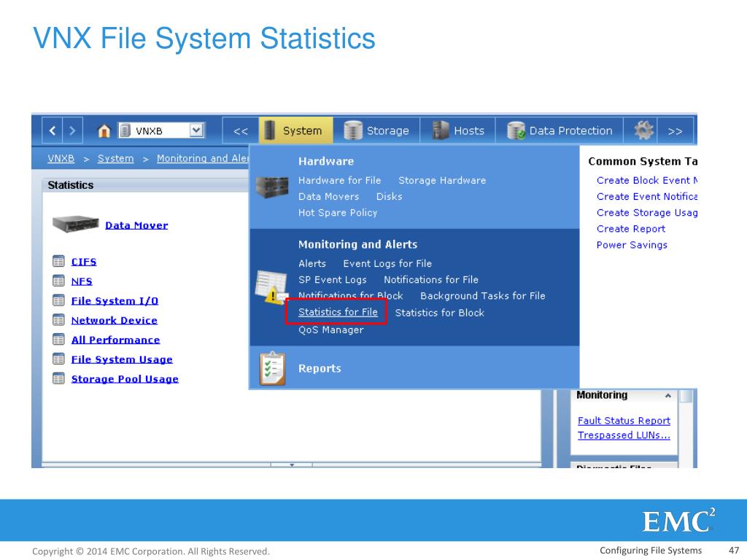Click the icon beside File System Usage
747x560 pixels.
(x=58, y=359)
